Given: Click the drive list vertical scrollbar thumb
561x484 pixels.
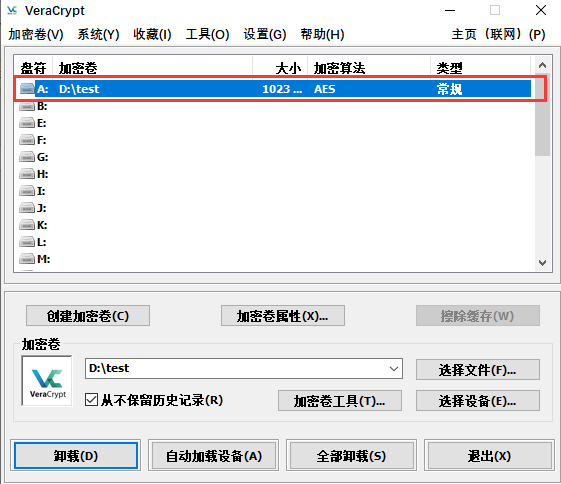Looking at the screenshot, I should [542, 114].
